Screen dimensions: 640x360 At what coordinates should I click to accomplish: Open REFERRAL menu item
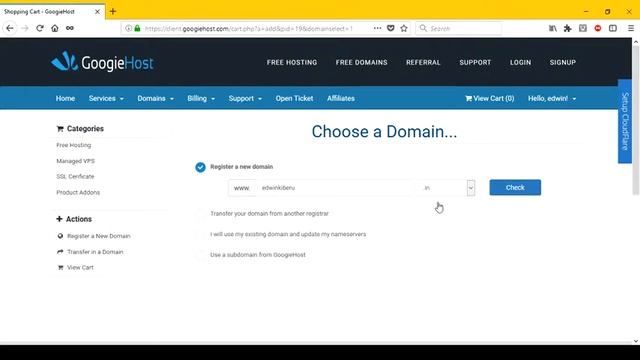[423, 62]
